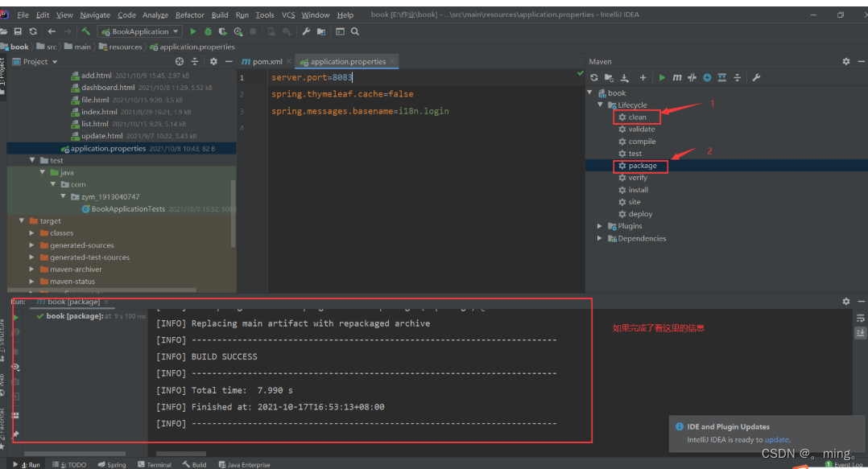Screen dimensions: 868x469
Task: Click the Build Project hammer icon
Action: click(86, 31)
